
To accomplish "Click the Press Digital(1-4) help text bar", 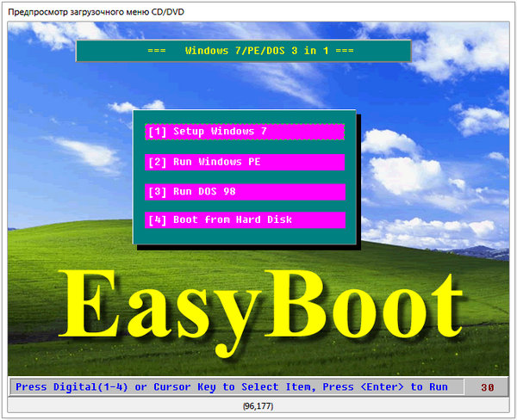I will tap(231, 387).
